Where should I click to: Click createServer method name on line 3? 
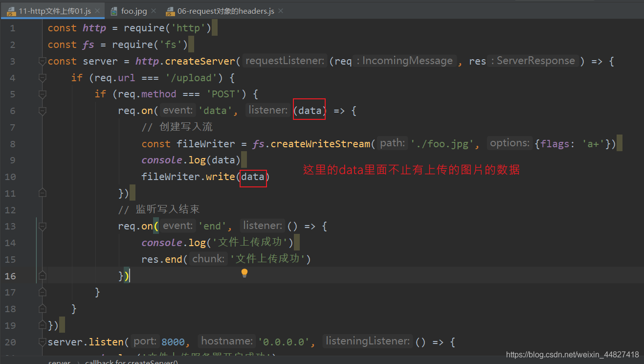click(200, 61)
